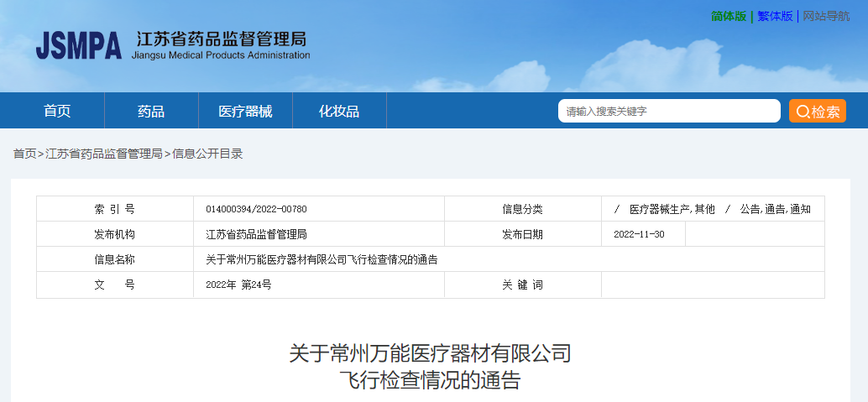Image resolution: width=868 pixels, height=402 pixels.
Task: Click 信息公开目录 breadcrumb link
Action: [x=207, y=154]
